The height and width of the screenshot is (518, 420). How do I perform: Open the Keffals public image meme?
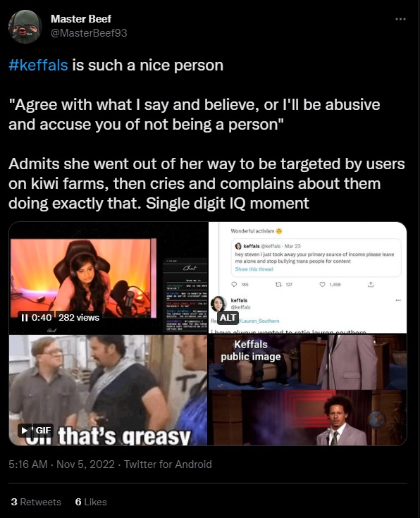tap(308, 390)
